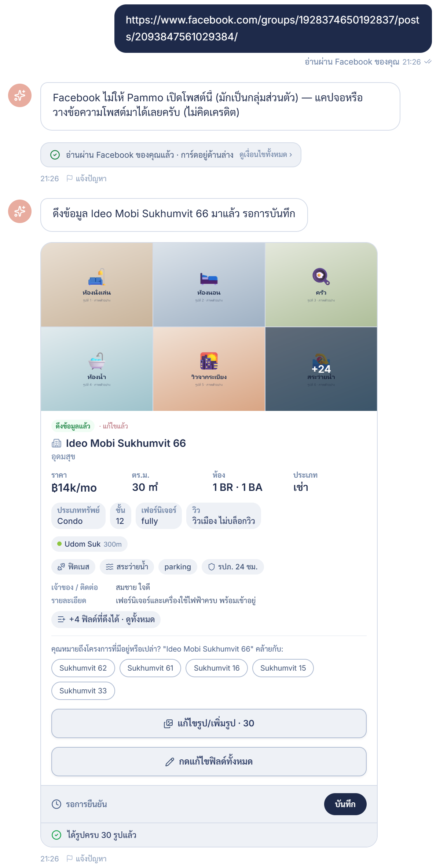This screenshot has height=868, width=440.
Task: Click the clock icon beside รอการยืนยัน
Action: tap(56, 804)
